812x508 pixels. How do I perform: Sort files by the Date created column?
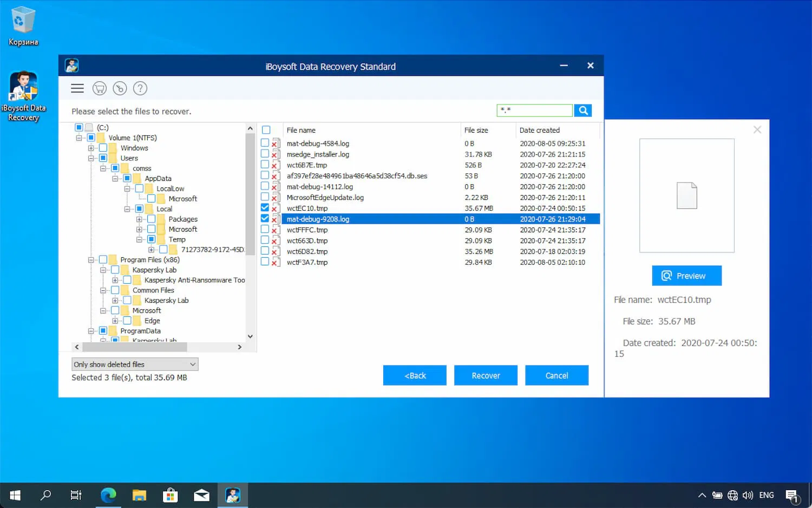tap(539, 130)
